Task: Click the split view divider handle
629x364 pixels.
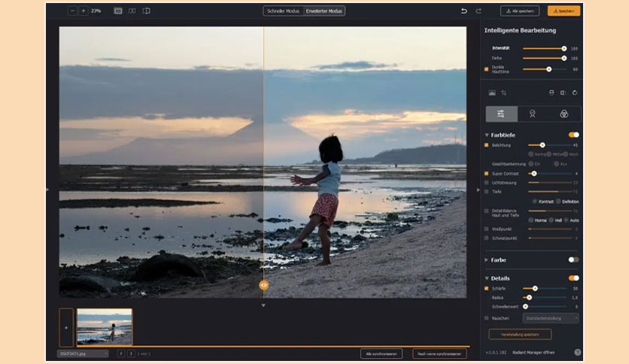Action: pyautogui.click(x=263, y=285)
